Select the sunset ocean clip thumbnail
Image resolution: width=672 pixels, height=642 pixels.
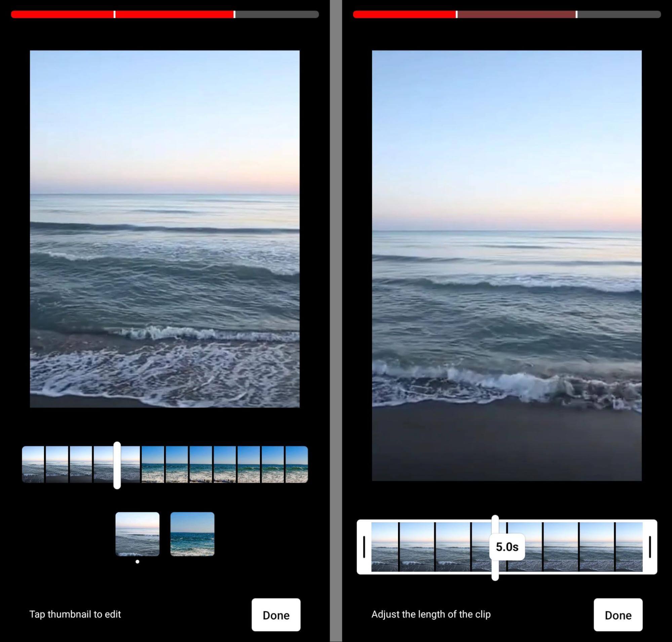coord(137,534)
